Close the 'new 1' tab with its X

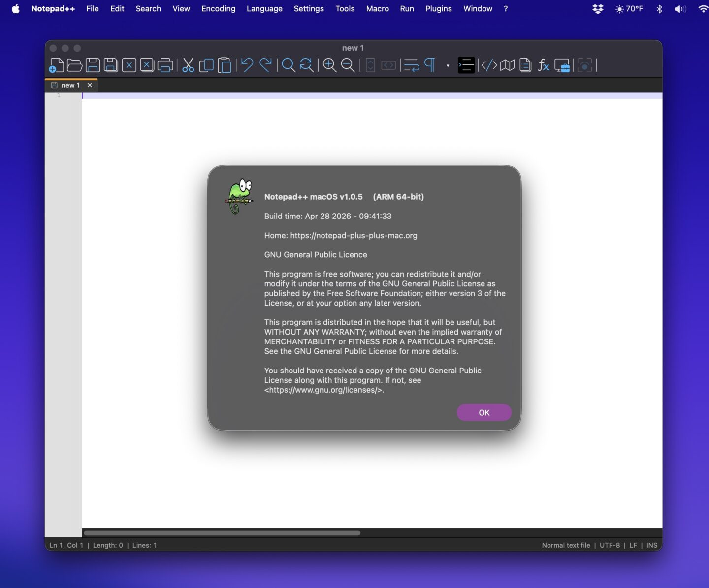(90, 85)
